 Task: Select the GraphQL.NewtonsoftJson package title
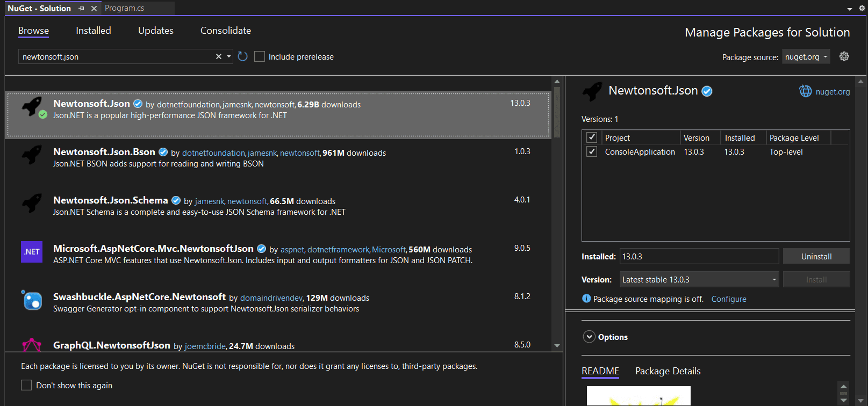pyautogui.click(x=112, y=345)
